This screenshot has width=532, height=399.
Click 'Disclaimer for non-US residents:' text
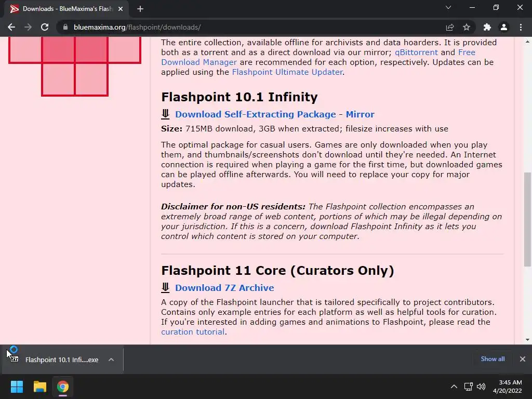pyautogui.click(x=233, y=207)
